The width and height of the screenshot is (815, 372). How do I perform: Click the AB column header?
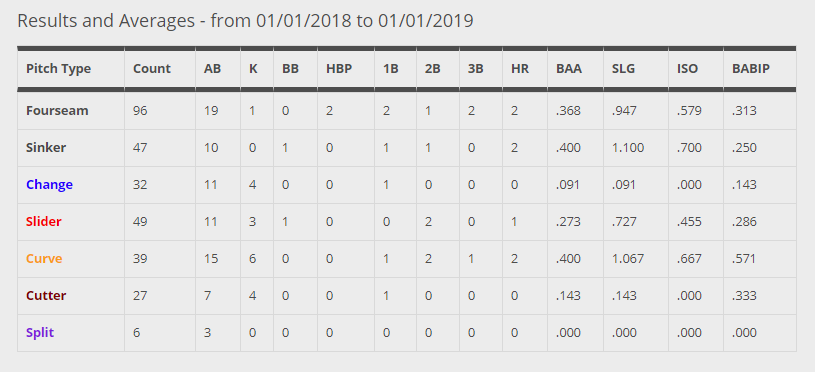click(213, 69)
